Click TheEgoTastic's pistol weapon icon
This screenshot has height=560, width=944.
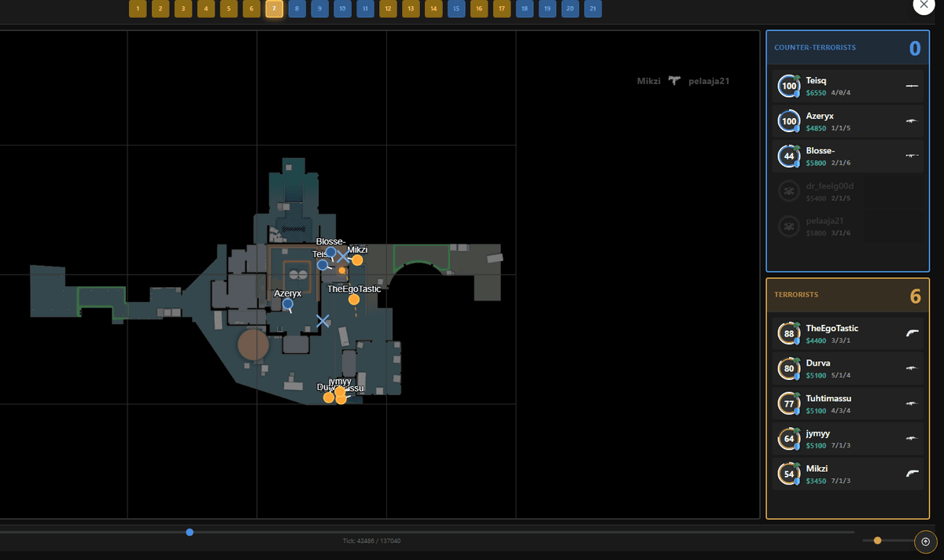[x=913, y=333]
